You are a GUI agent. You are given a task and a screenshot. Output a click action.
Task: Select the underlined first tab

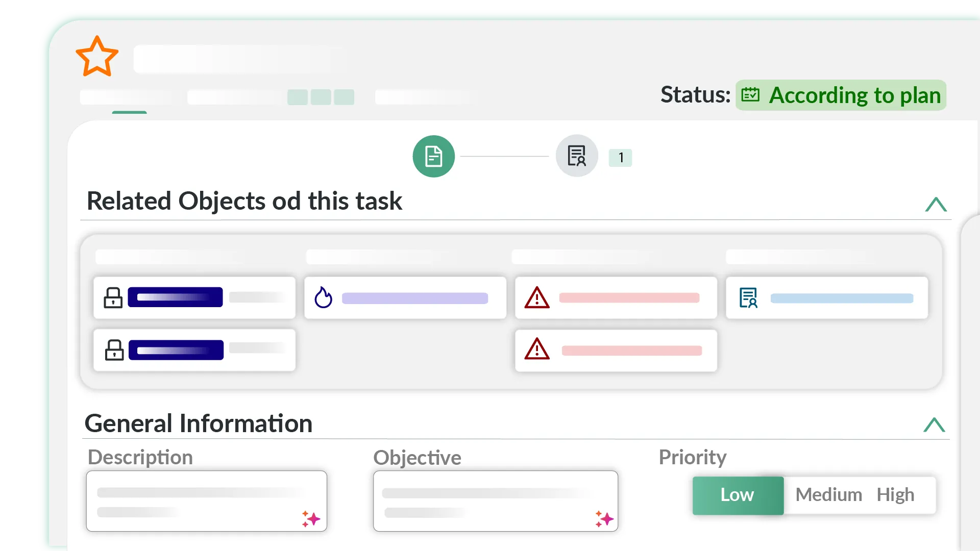click(129, 98)
